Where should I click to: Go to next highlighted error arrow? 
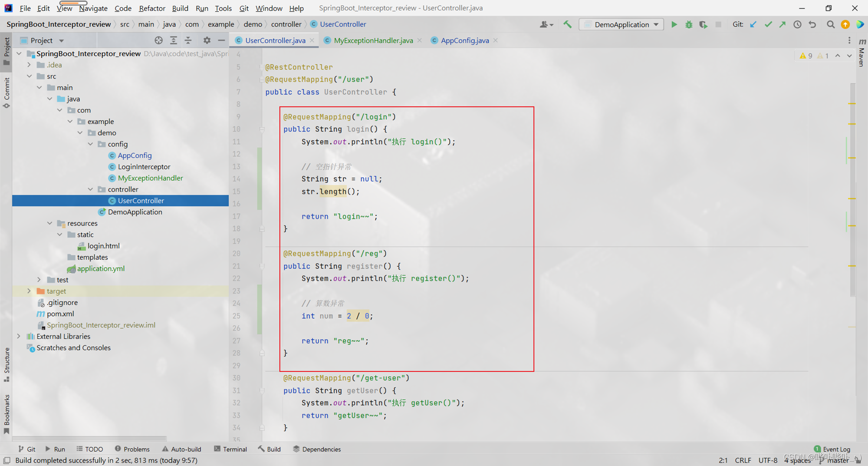(849, 56)
